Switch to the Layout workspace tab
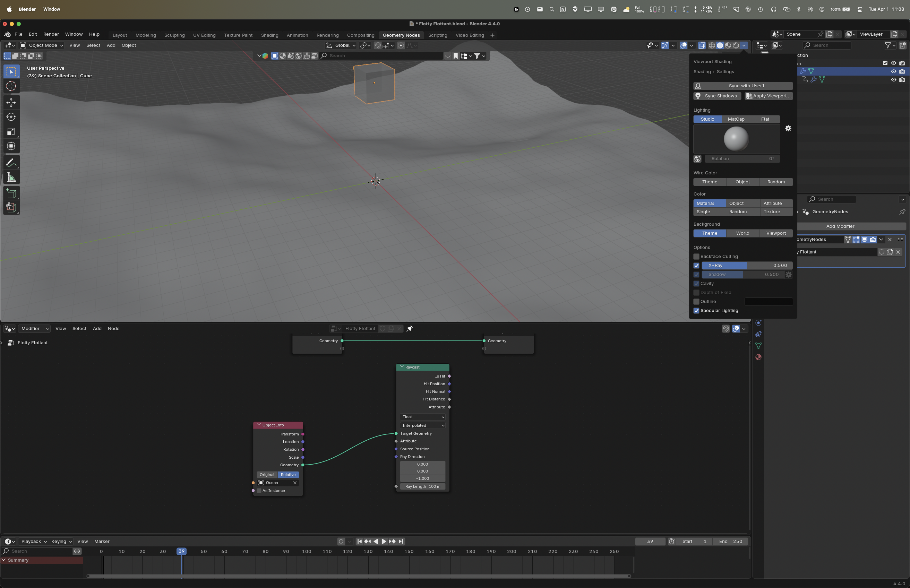 tap(120, 35)
